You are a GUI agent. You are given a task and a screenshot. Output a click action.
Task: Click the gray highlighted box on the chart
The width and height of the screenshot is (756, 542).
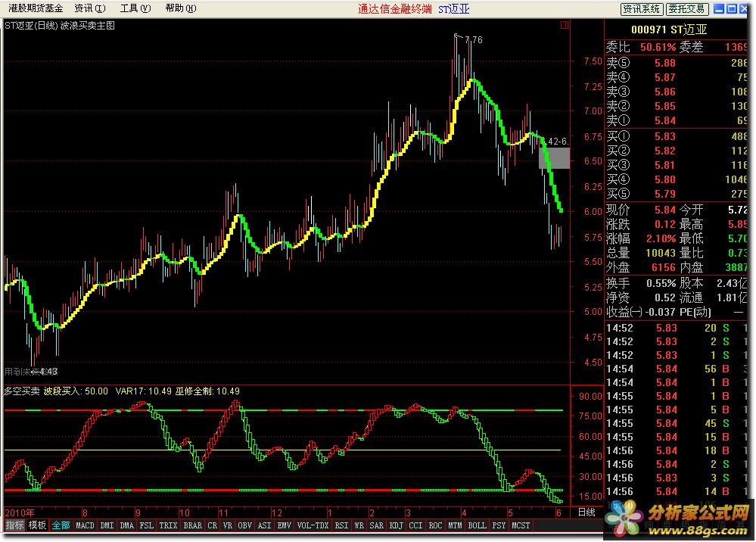coord(554,158)
